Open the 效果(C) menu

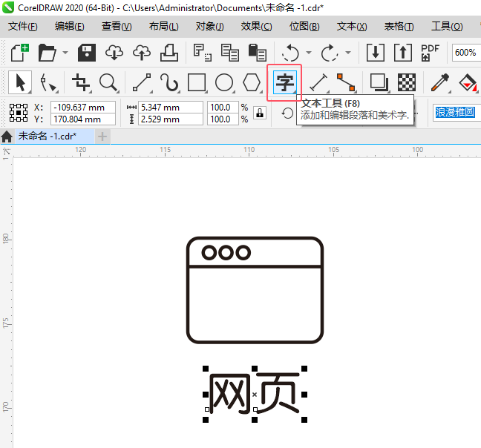(256, 27)
